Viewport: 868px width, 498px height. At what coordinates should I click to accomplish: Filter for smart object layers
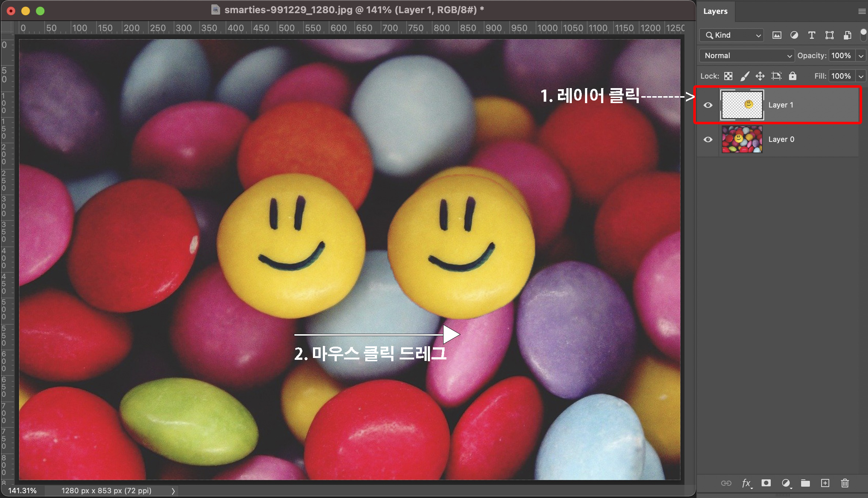[x=847, y=35]
